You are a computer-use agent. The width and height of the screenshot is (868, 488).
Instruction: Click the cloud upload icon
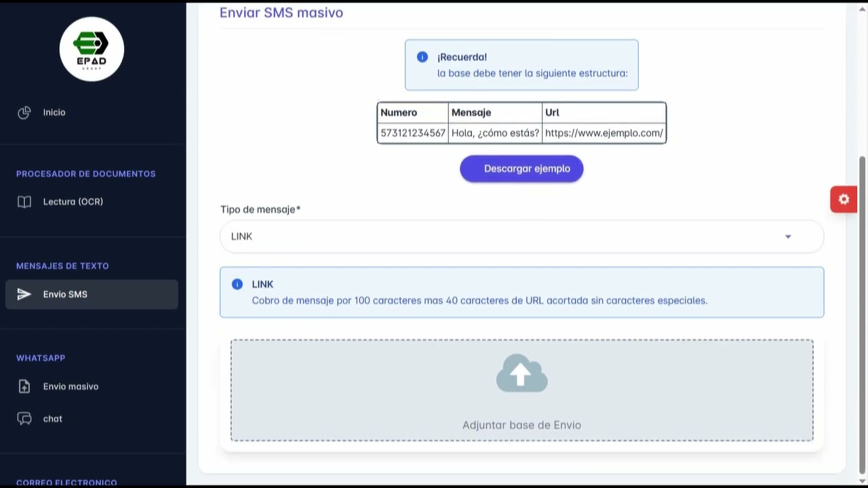(521, 373)
